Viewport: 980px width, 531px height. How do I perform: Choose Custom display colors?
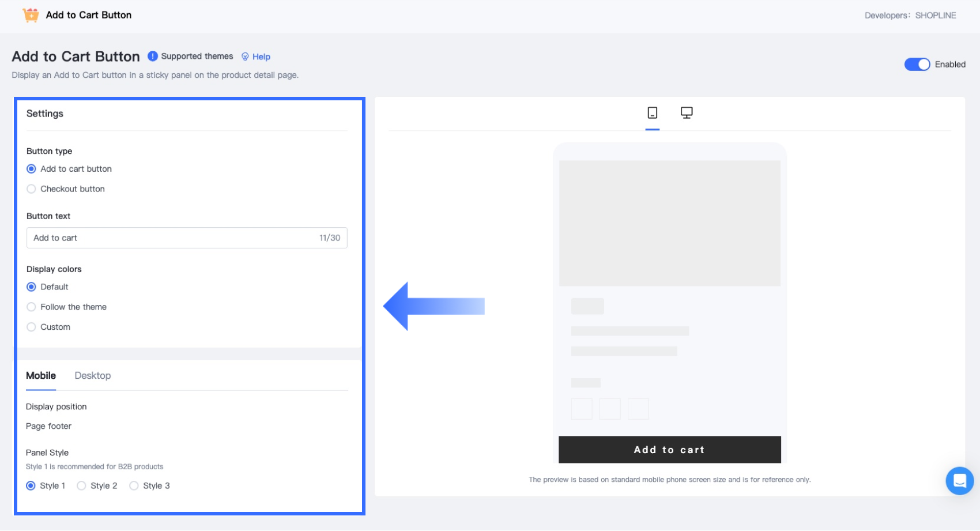coord(32,327)
